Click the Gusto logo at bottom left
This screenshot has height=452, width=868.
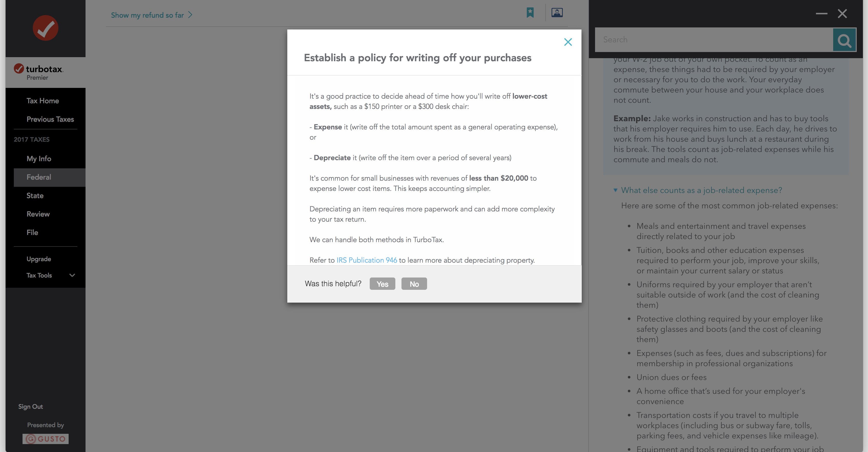(45, 439)
